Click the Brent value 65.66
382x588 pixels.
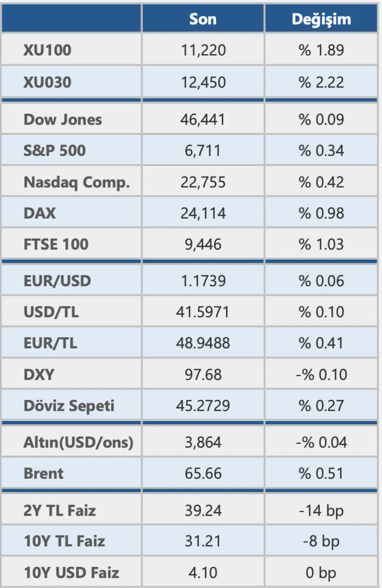coord(203,474)
